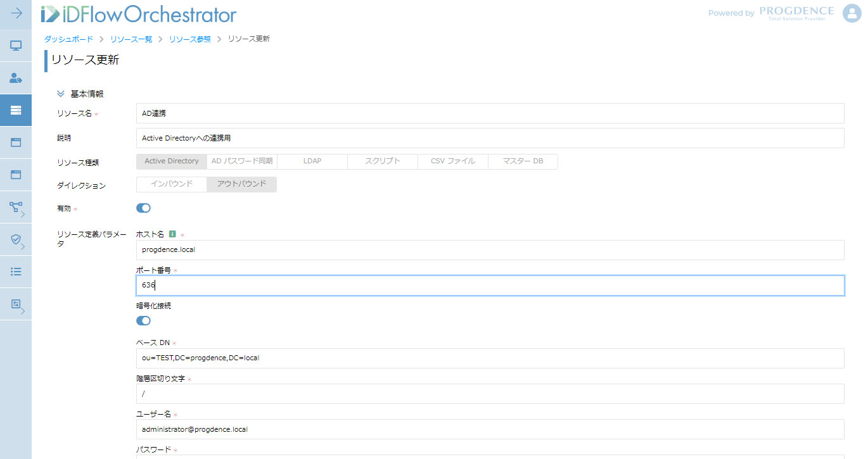This screenshot has width=868, height=459.
Task: Select the CSV ファイル resource type
Action: [452, 161]
